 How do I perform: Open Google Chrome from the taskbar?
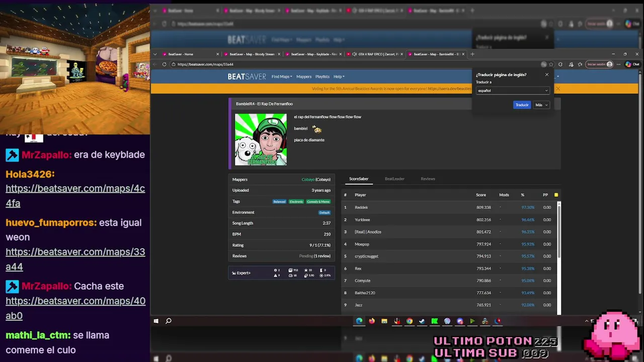pos(410,321)
